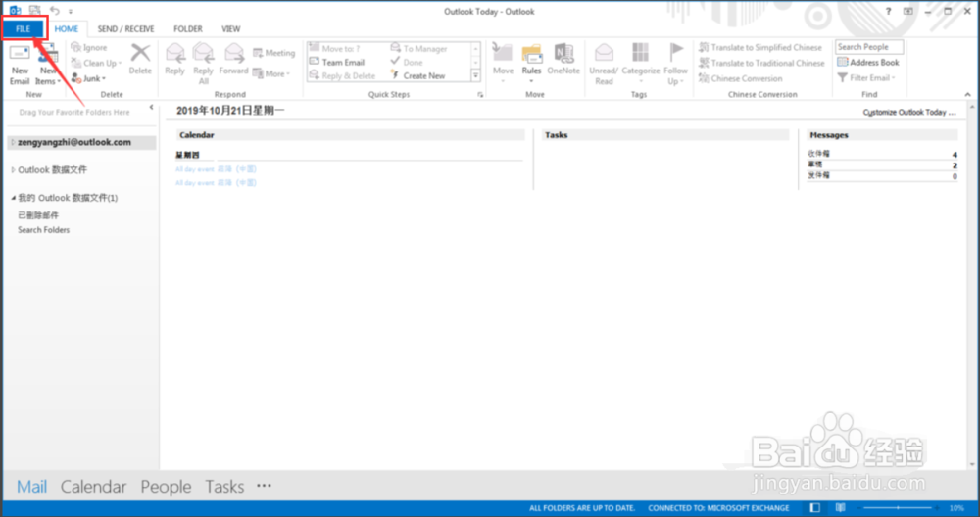Viewport: 980px width, 517px height.
Task: Select Search Folders in the tree
Action: (44, 230)
